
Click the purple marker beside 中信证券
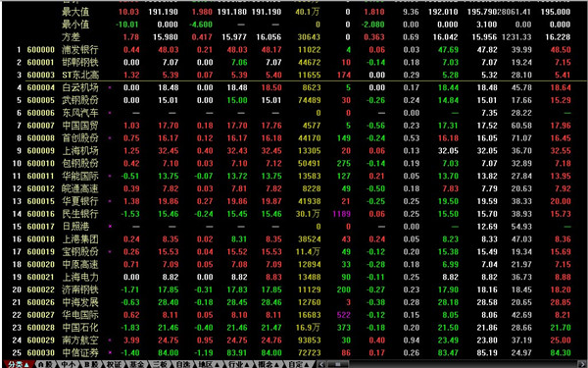tap(110, 352)
